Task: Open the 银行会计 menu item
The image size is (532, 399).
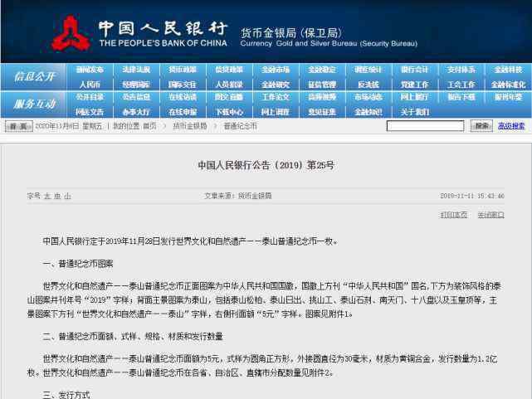Action: pos(415,70)
